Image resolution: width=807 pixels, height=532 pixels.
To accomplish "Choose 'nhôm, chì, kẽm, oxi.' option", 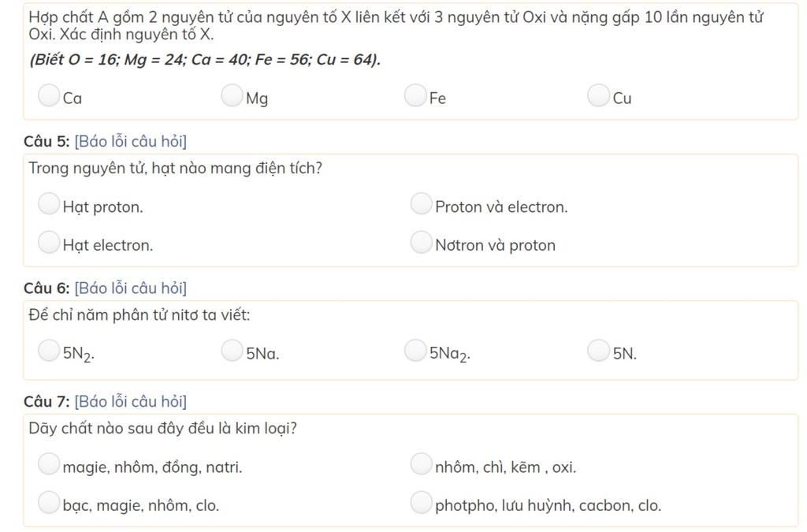I will pos(422,464).
